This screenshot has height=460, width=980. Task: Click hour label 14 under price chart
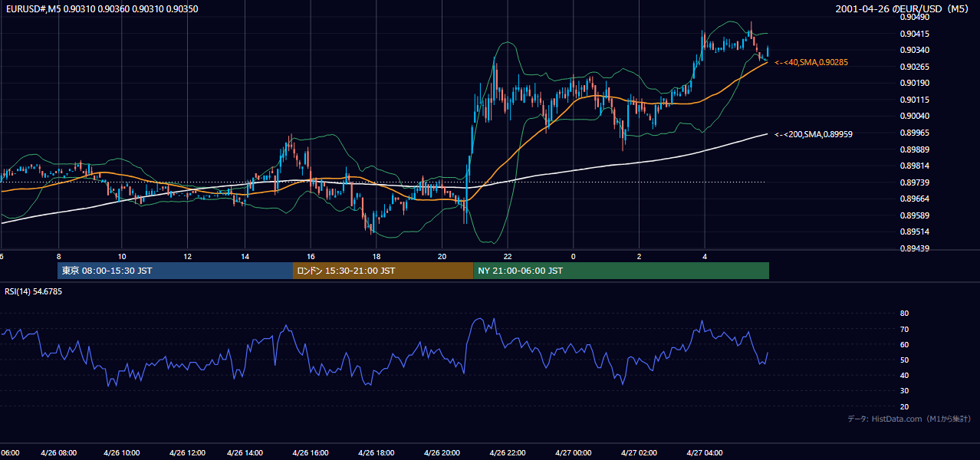(x=245, y=256)
